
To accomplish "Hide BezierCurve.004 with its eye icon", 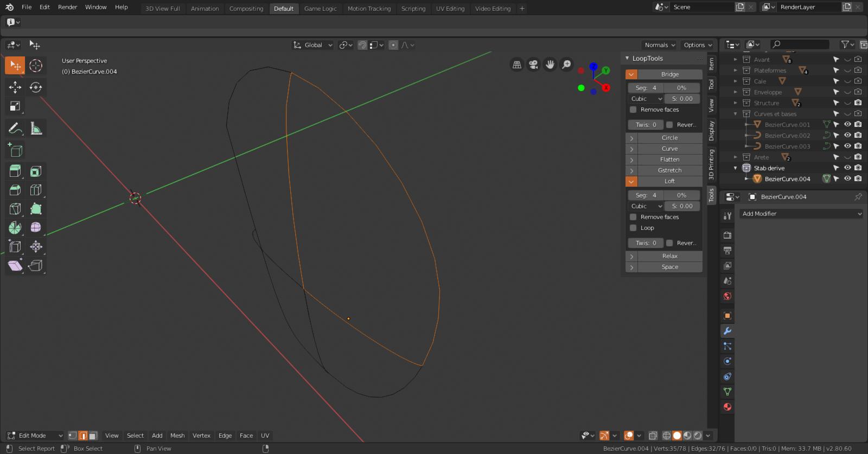I will click(847, 178).
